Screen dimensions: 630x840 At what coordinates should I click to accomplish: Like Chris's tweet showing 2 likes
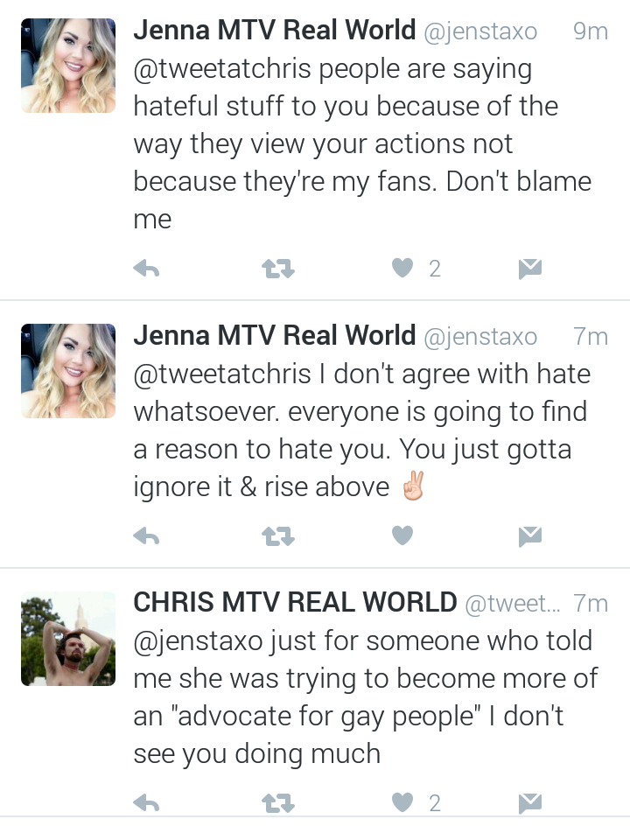(x=402, y=802)
